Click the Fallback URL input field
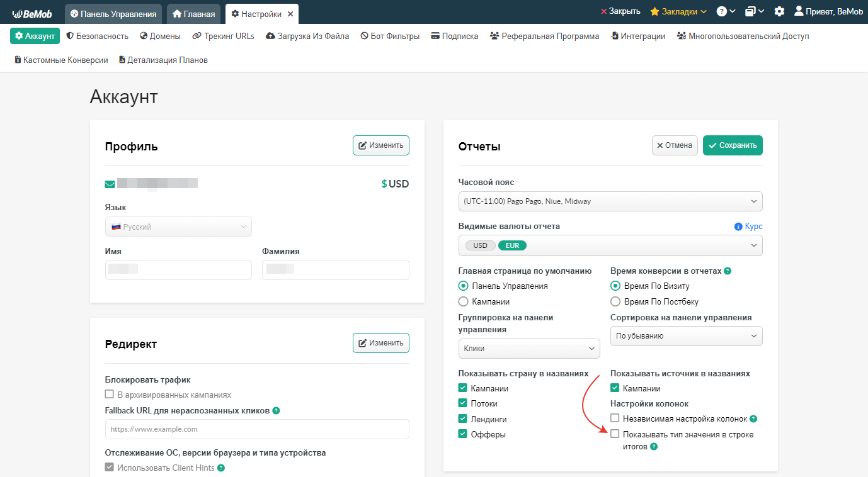 [257, 429]
